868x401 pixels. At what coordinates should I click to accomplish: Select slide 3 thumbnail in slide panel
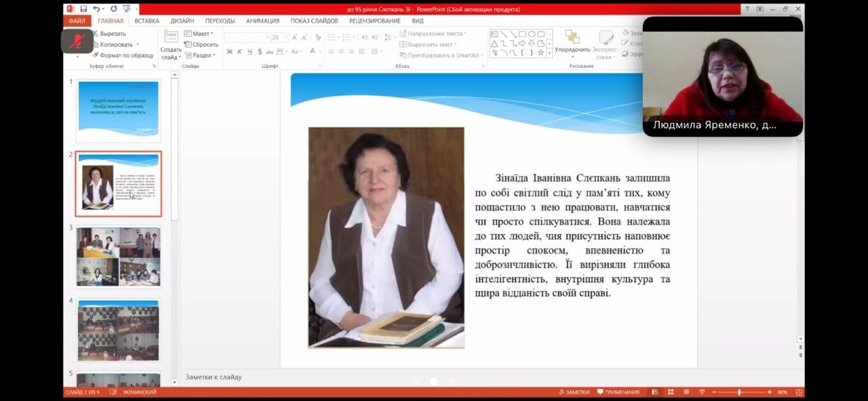click(x=119, y=256)
